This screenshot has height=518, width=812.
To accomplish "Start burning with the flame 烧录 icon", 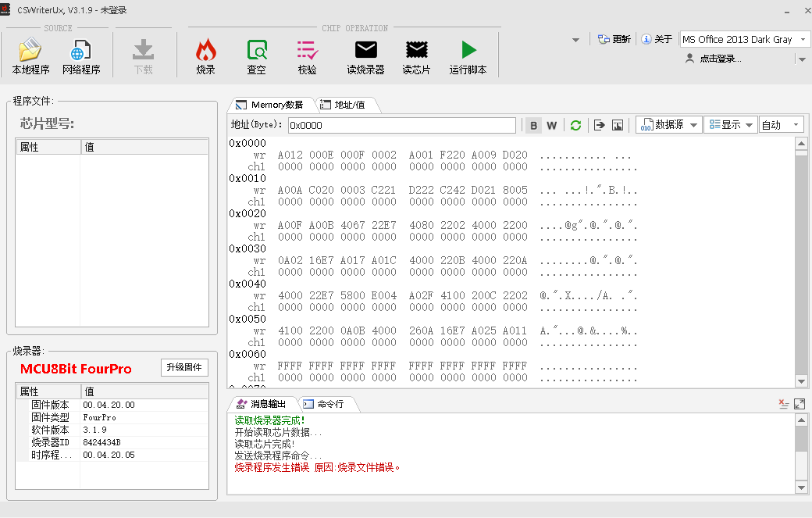I will (205, 56).
